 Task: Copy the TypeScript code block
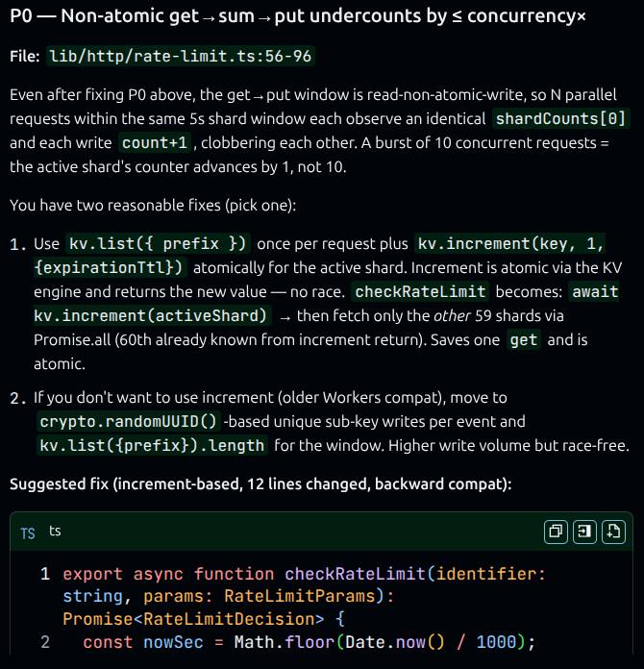(556, 532)
